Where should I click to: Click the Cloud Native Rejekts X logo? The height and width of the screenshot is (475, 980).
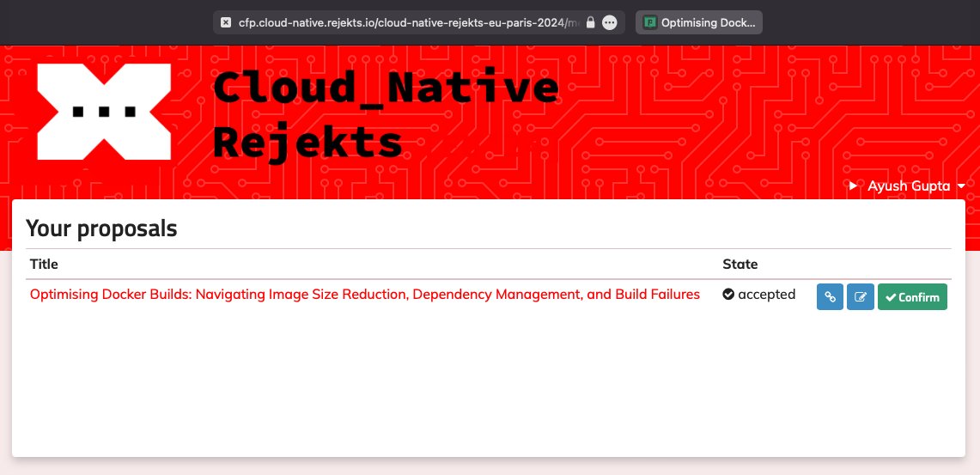click(x=104, y=112)
